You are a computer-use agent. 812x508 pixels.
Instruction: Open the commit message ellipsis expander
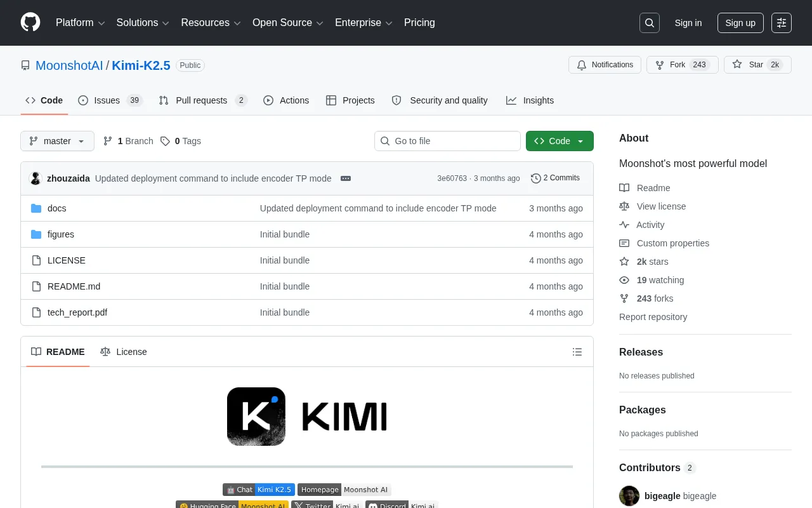pyautogui.click(x=346, y=178)
